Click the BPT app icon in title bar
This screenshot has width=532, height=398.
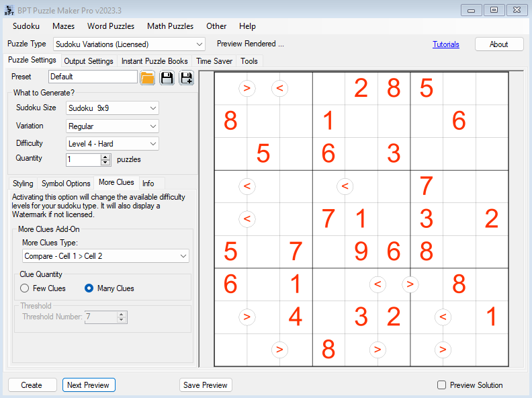point(9,9)
